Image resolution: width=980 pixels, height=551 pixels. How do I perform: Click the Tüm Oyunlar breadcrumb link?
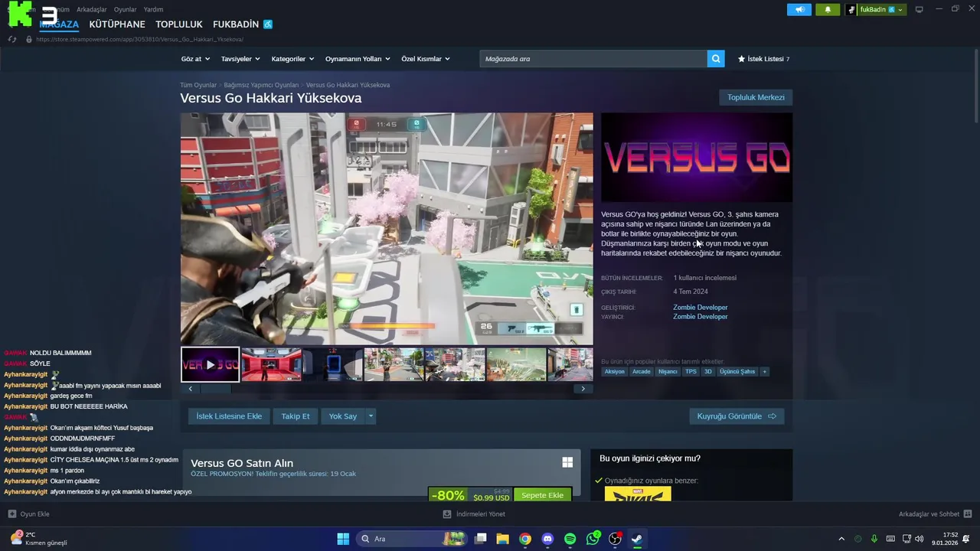tap(198, 85)
